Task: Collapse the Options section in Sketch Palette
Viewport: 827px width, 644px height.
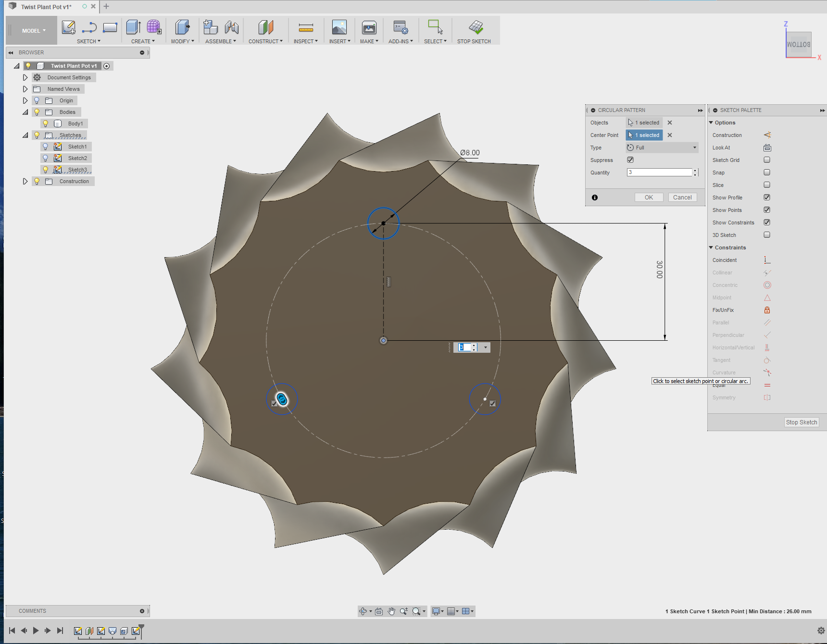Action: (711, 123)
